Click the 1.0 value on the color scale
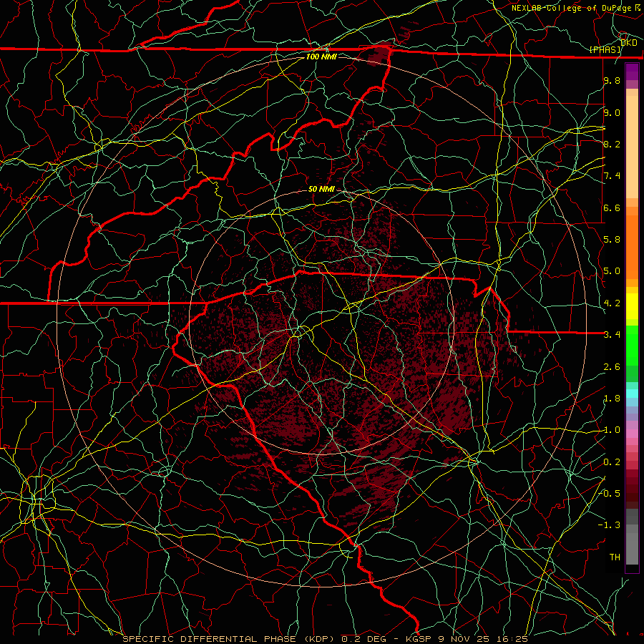 (612, 430)
